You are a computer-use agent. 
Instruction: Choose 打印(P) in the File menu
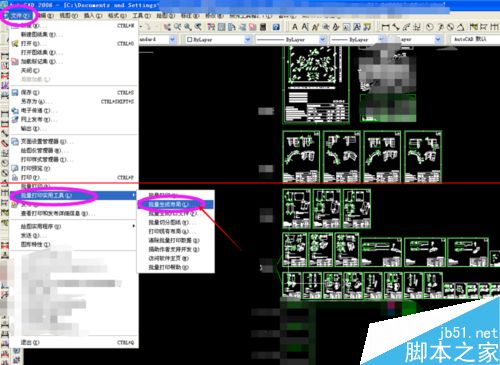(x=73, y=177)
